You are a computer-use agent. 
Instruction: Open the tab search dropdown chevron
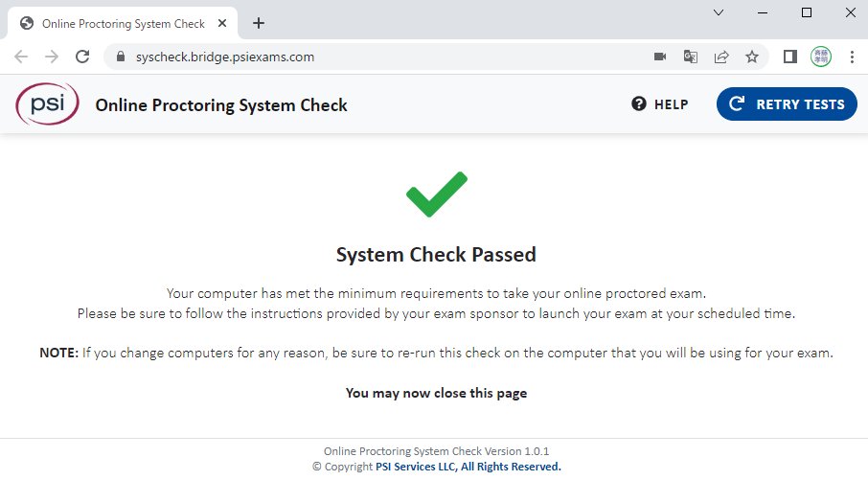(720, 12)
